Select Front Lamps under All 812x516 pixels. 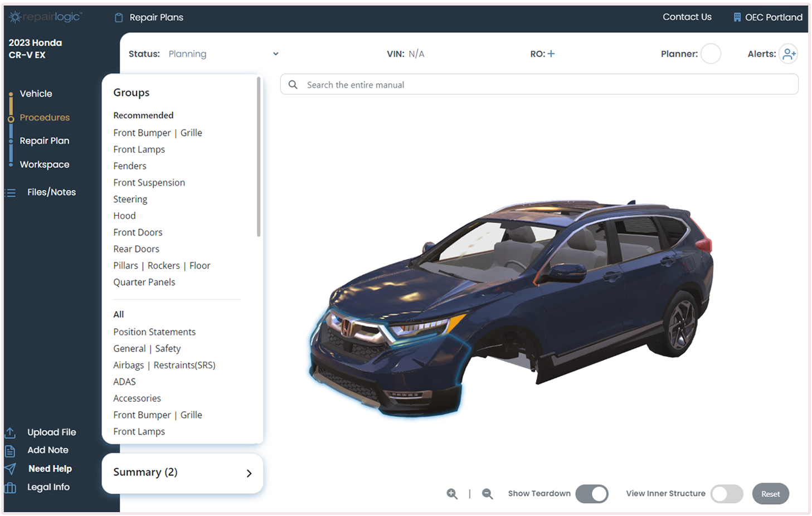[139, 432]
